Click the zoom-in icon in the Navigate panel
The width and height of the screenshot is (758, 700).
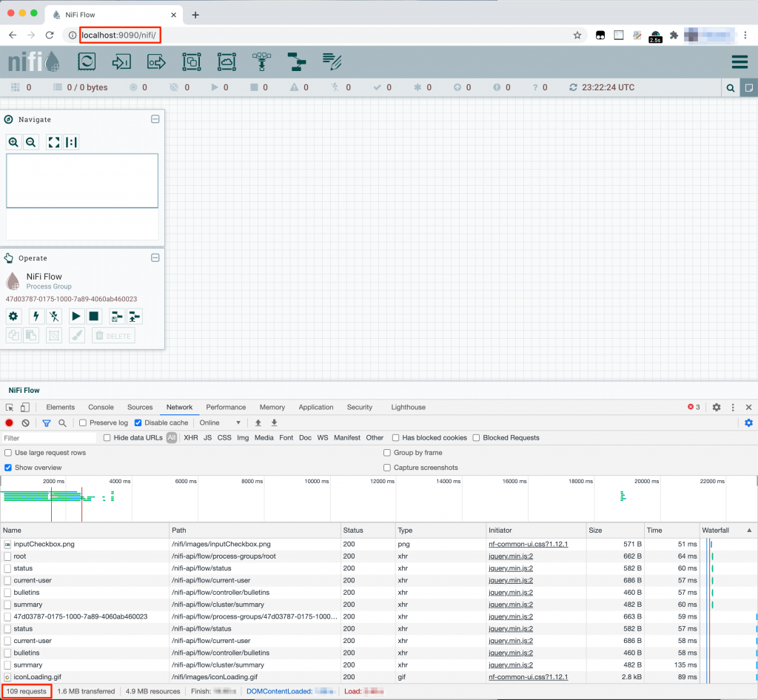14,142
